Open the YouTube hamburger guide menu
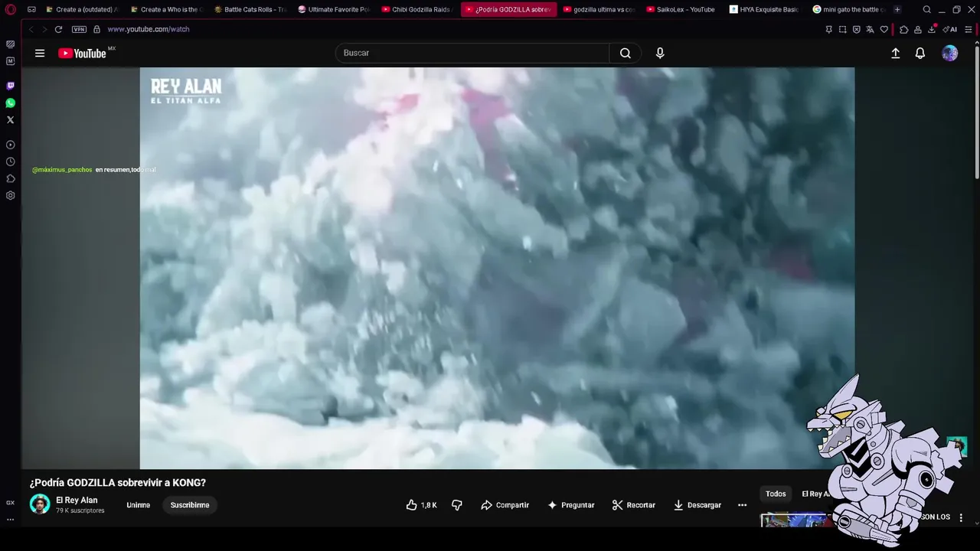This screenshot has width=980, height=551. click(40, 53)
